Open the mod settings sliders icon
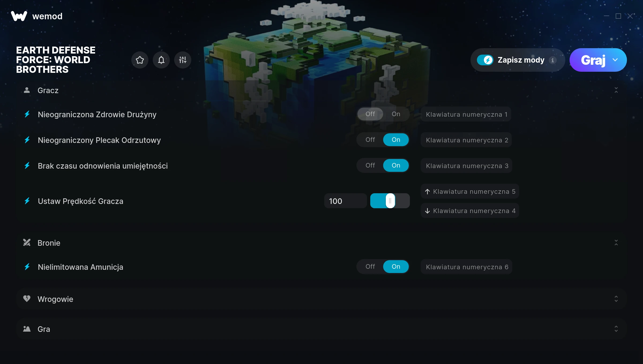Screen dimensions: 643x364 pos(183,60)
